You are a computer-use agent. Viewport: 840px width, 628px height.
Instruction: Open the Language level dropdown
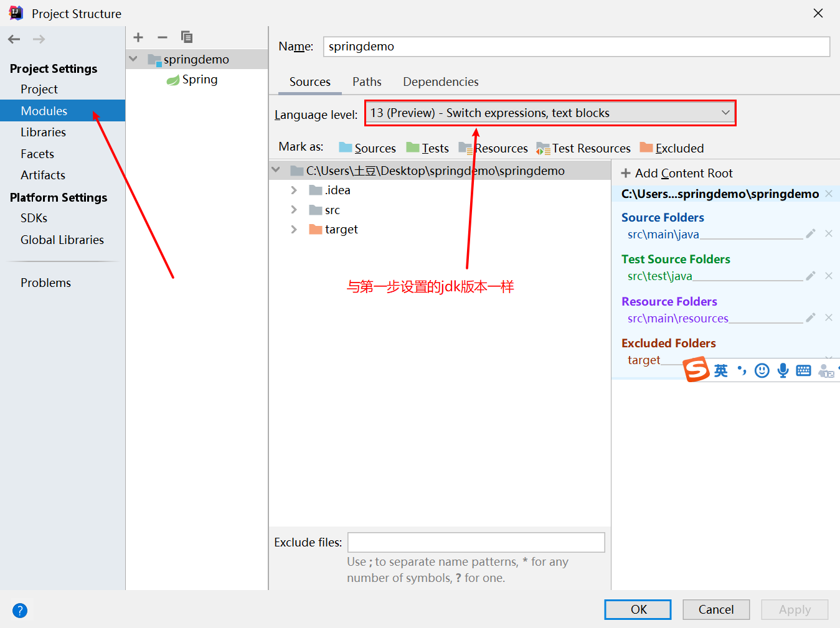pos(724,113)
